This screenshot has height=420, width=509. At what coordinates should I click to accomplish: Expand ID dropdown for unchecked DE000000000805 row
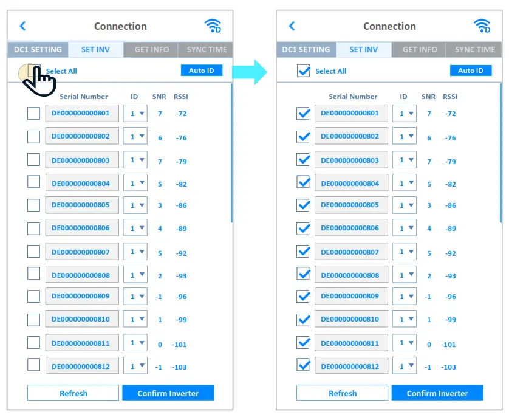coord(135,205)
